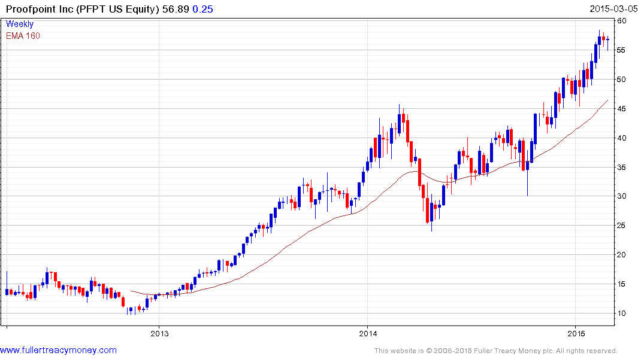Click the 30 price axis label

tap(622, 196)
